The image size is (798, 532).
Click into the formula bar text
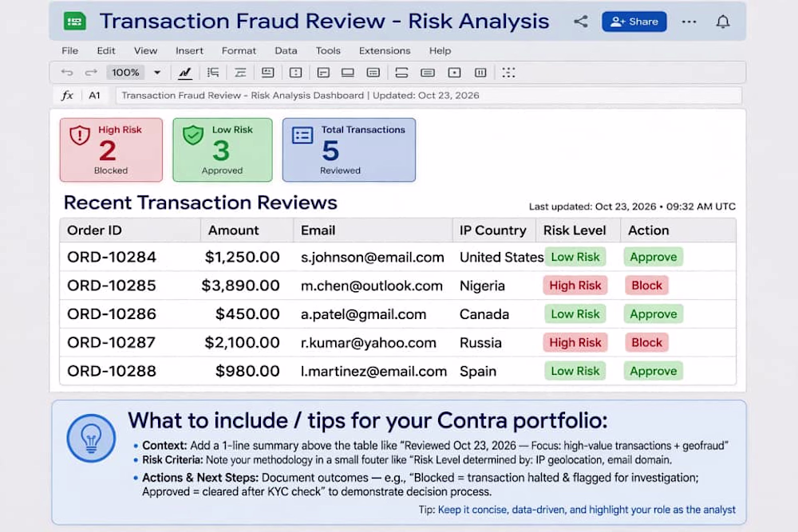pyautogui.click(x=428, y=95)
